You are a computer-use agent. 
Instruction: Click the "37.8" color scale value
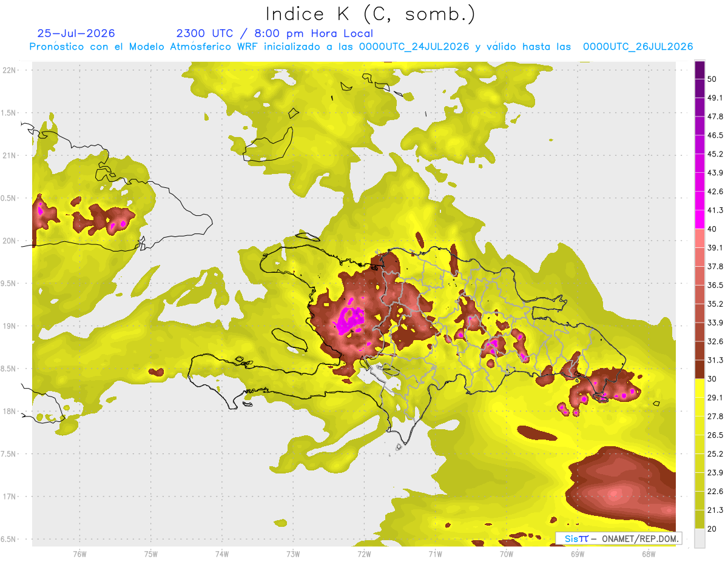[x=715, y=266]
